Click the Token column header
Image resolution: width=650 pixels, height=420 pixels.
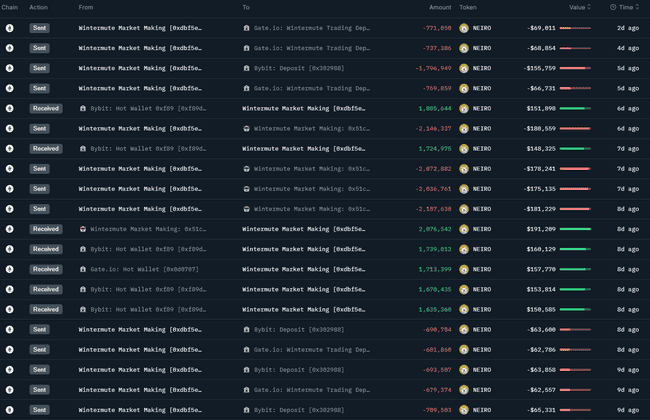click(468, 7)
